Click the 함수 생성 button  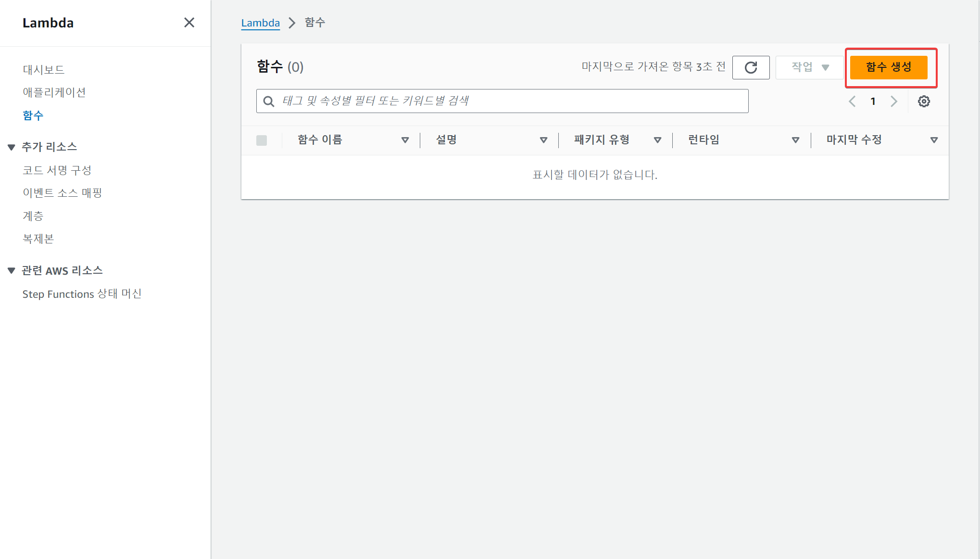pyautogui.click(x=889, y=67)
